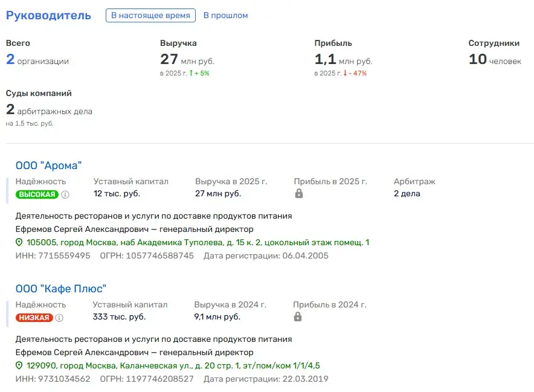Click info icon next to НИЗКАЯ badge
534x392 pixels.
point(59,318)
